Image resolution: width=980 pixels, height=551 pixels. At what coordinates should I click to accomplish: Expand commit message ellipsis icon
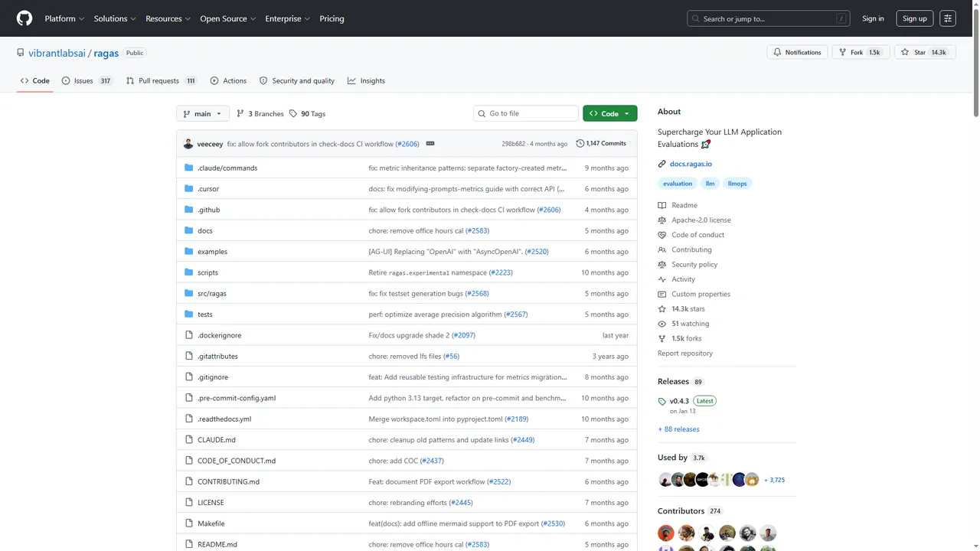coord(430,144)
